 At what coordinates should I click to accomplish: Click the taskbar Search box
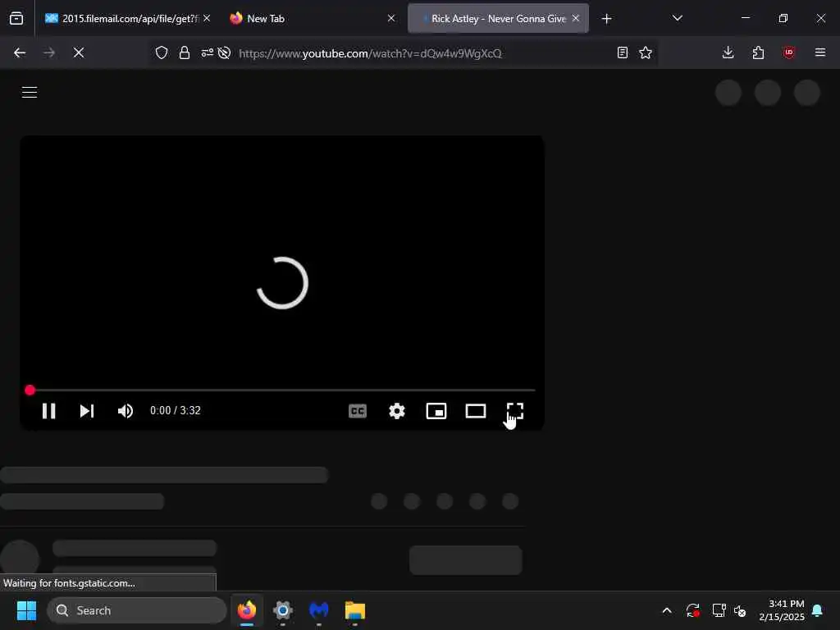(137, 610)
